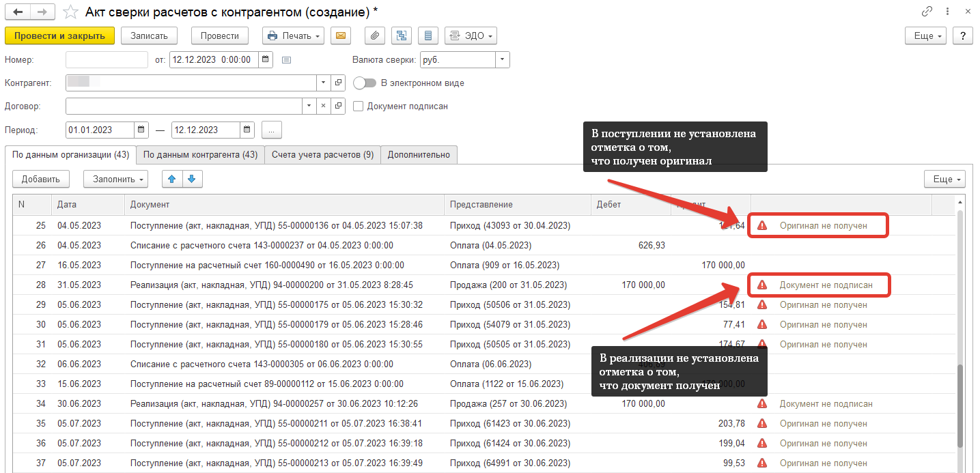The image size is (980, 473).
Task: Click warning icon in row 36
Action: tap(762, 443)
